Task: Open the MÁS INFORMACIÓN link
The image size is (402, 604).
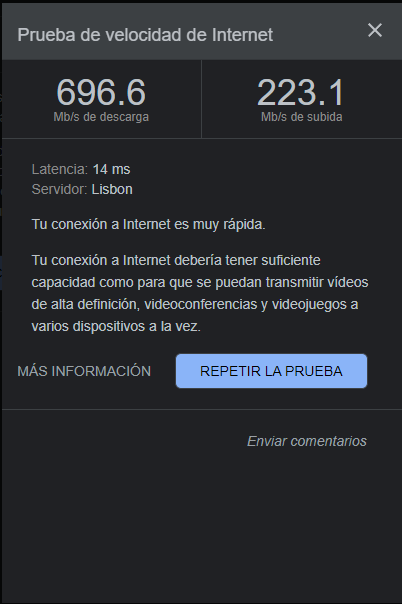Action: 84,371
